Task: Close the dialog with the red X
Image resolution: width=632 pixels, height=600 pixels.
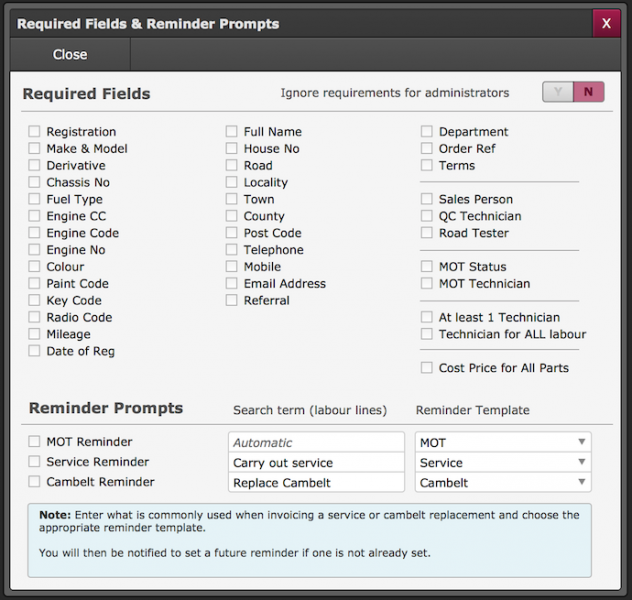Action: (x=606, y=23)
